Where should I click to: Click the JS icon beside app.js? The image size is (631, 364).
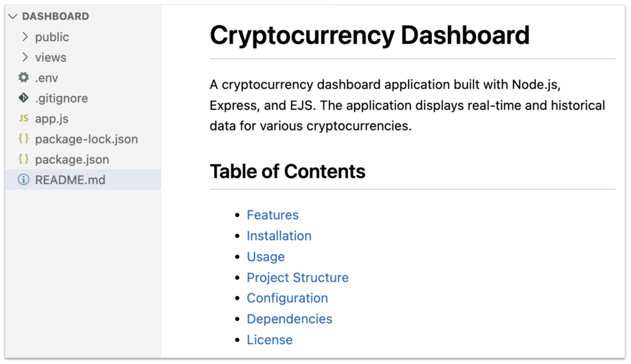pos(23,119)
